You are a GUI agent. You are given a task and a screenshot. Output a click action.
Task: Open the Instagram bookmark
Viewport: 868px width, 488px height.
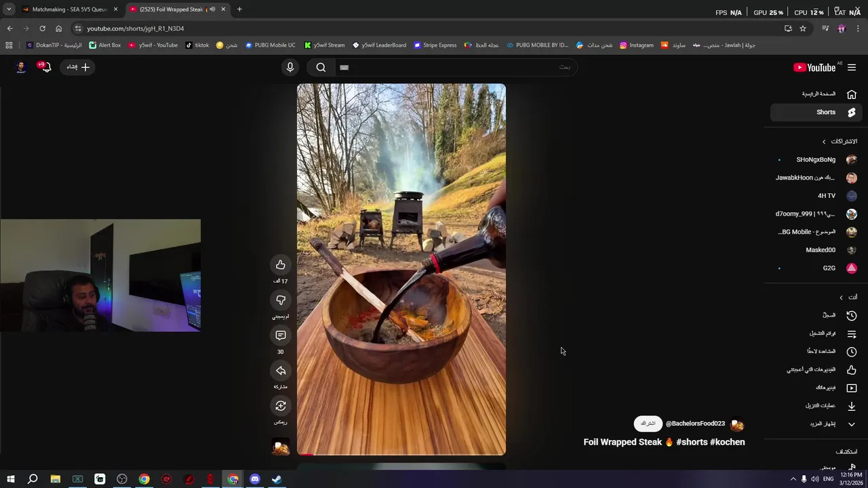click(637, 45)
